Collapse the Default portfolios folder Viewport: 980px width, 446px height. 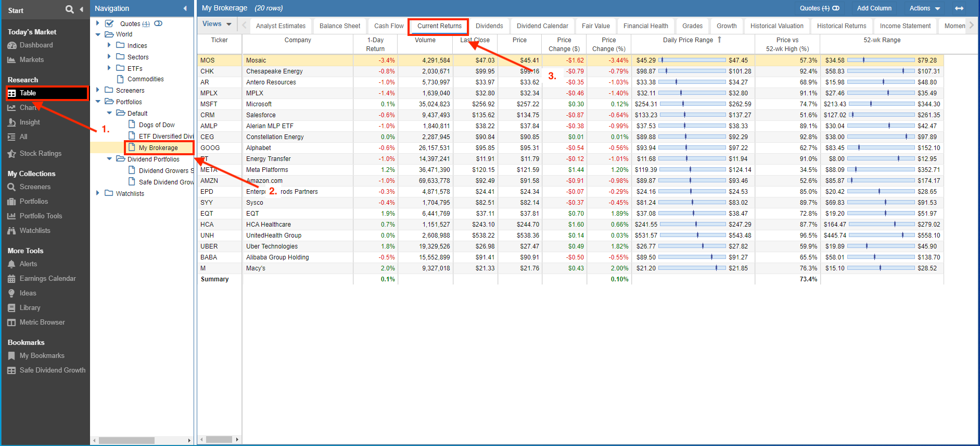109,113
